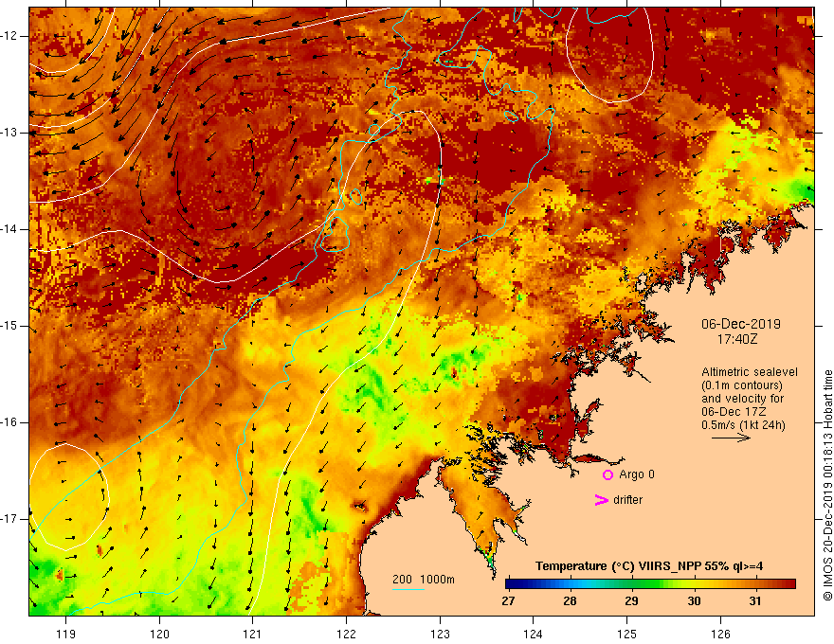Click the latitude axis label -14
The height and width of the screenshot is (644, 834).
(9, 229)
